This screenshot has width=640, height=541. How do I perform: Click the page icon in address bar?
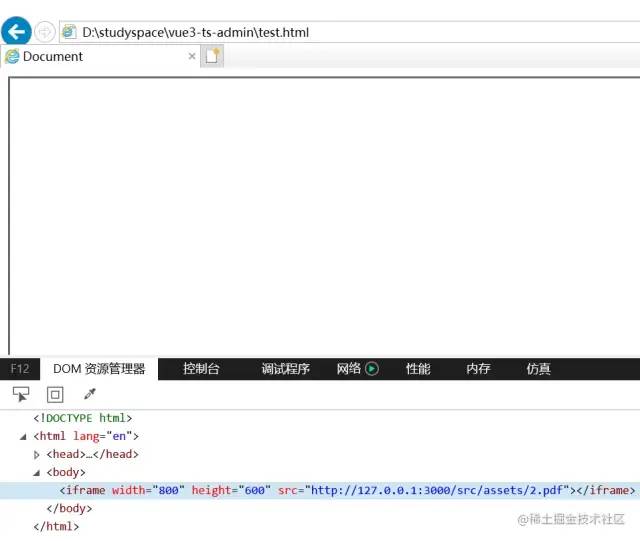69,31
